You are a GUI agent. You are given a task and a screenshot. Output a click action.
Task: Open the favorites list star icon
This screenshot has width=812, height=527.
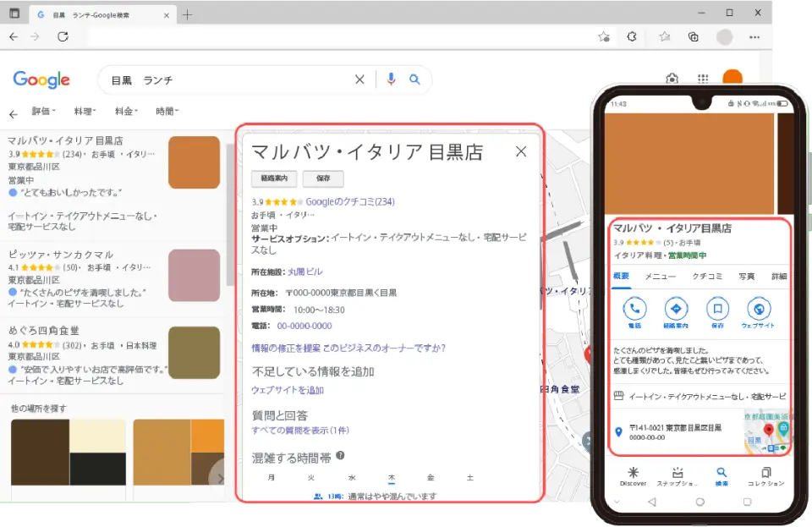pos(665,36)
